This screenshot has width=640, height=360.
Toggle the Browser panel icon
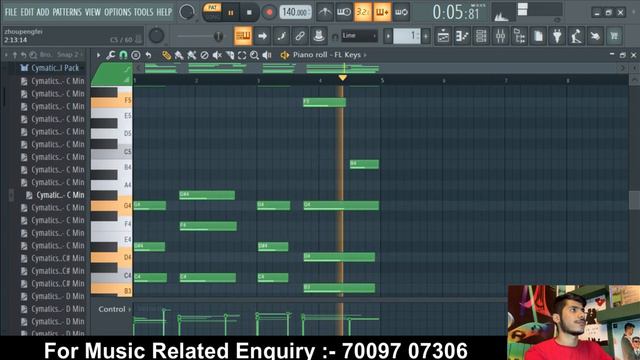point(519,36)
